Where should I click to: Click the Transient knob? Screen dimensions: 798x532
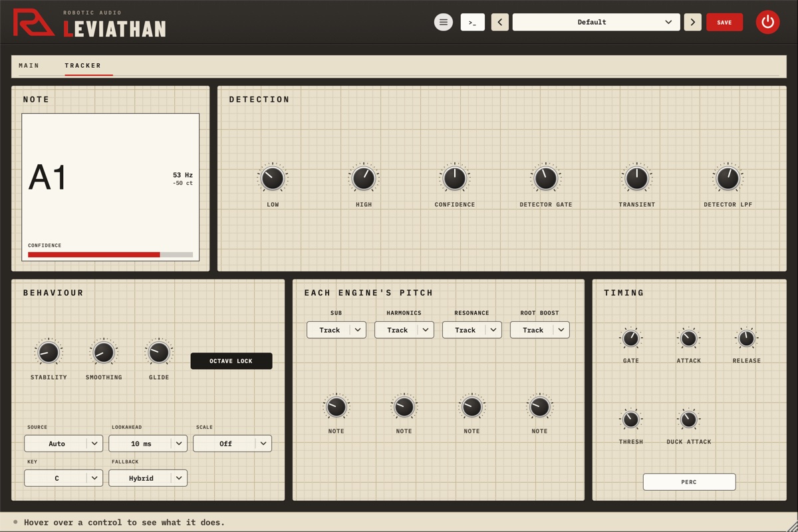click(x=637, y=178)
